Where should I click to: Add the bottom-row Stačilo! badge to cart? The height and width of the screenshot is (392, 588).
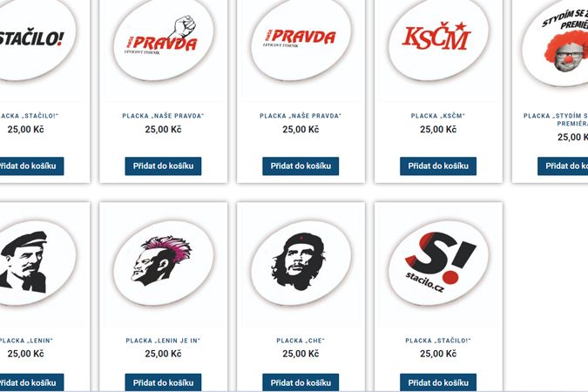click(438, 382)
